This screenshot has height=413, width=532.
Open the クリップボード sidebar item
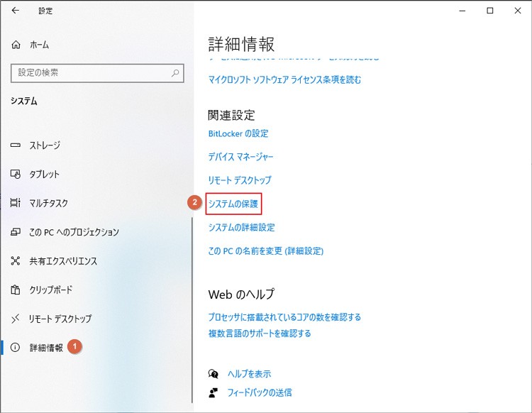(50, 290)
